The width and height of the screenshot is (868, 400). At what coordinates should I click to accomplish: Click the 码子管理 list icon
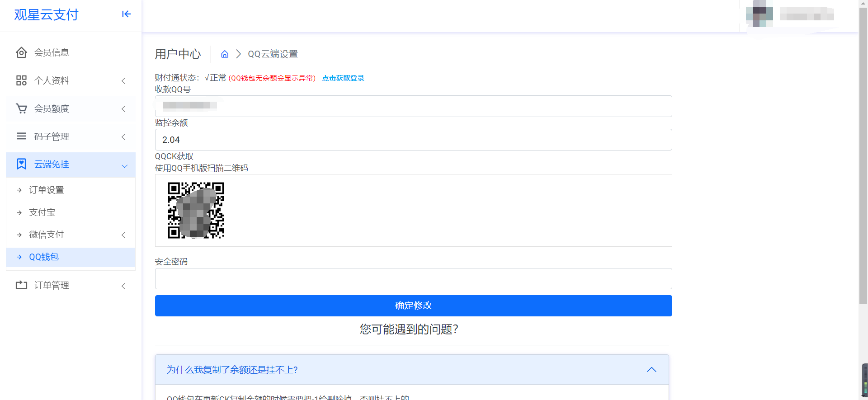pyautogui.click(x=21, y=136)
